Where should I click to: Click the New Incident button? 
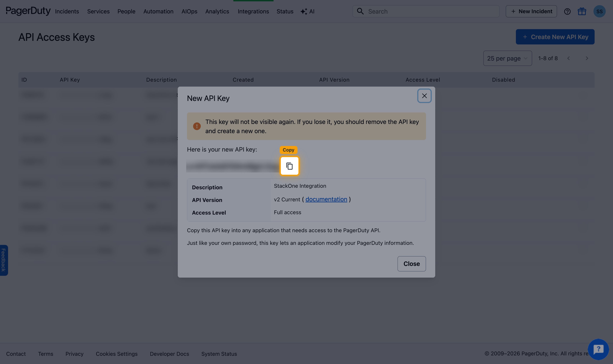coord(531,11)
